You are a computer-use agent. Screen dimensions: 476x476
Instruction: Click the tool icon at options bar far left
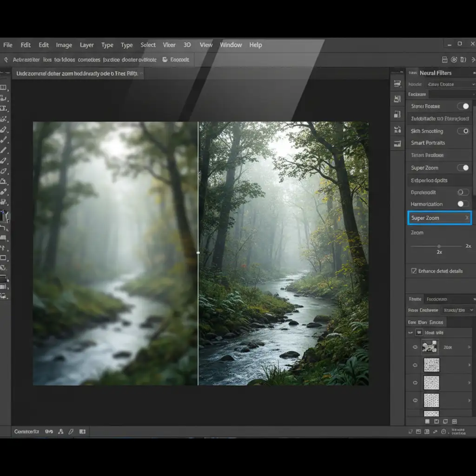pos(6,59)
